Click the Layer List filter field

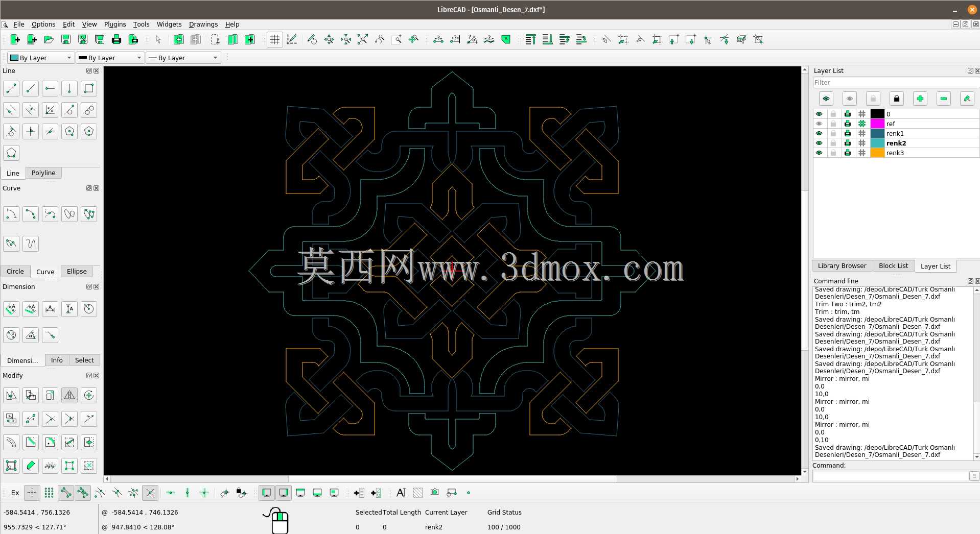(896, 83)
